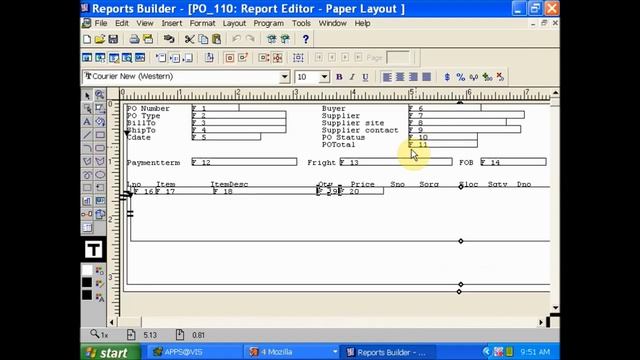
Task: Set text alignment to justify
Action: pos(426,77)
